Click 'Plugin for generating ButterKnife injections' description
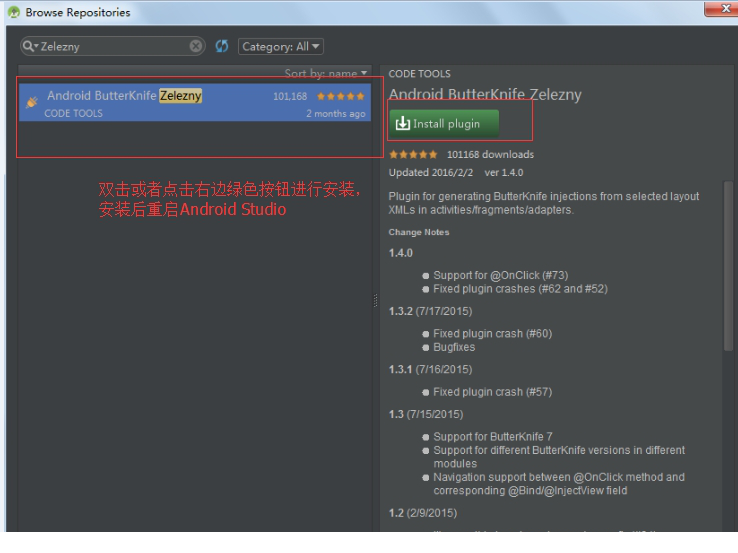Screen dimensions: 738x553 tap(544, 203)
